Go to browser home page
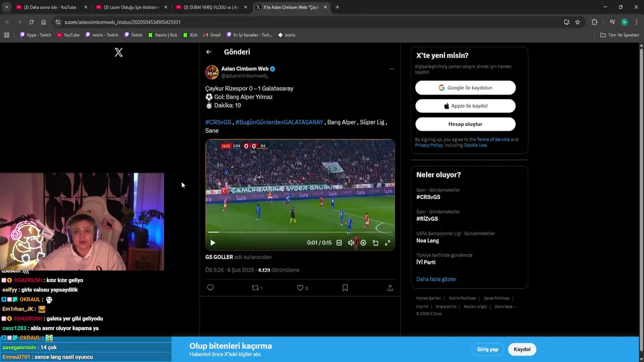644x362 pixels. [x=43, y=22]
